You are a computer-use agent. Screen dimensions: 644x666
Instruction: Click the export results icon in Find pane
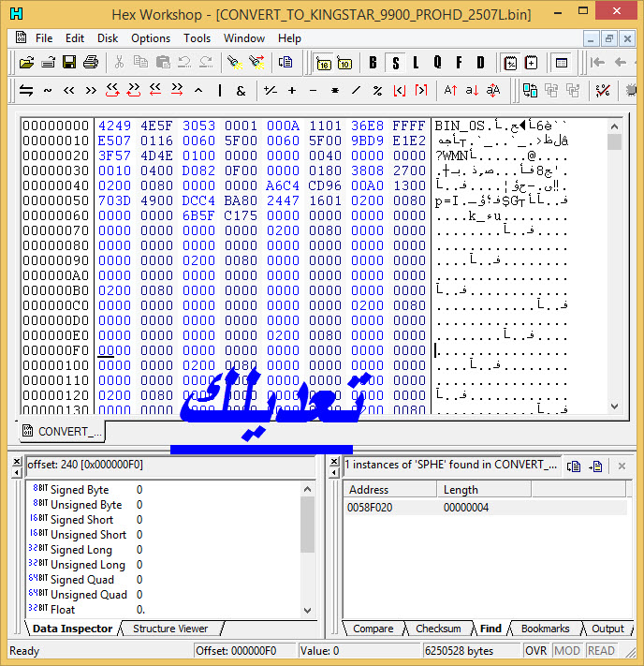click(595, 466)
